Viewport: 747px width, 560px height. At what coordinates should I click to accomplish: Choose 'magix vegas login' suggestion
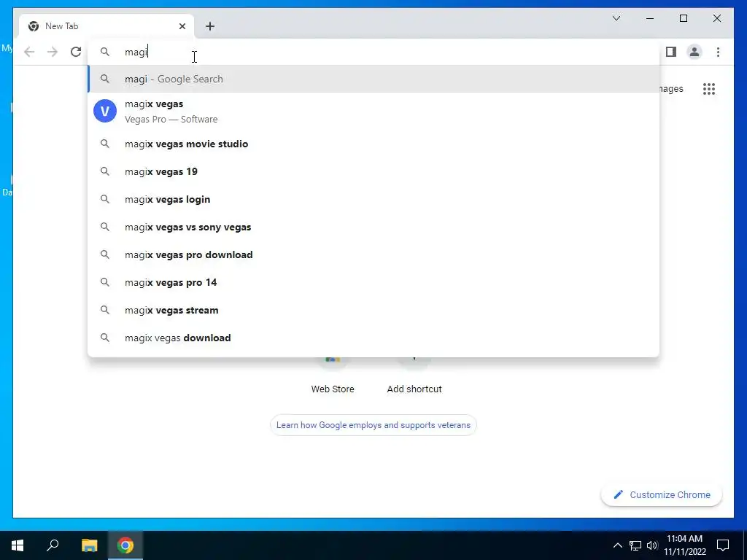point(373,199)
